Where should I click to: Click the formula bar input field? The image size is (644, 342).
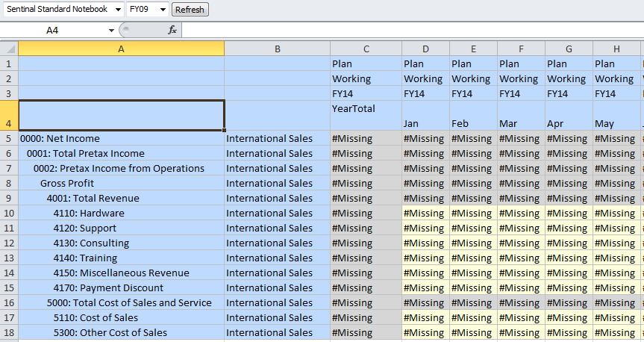pos(413,30)
